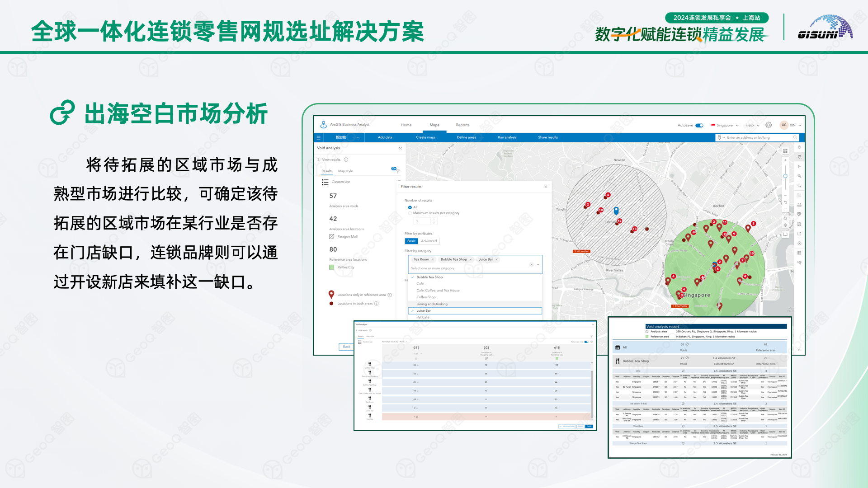Click the blue analysis site pin on map
Screen dimensions: 868x488
tap(616, 211)
